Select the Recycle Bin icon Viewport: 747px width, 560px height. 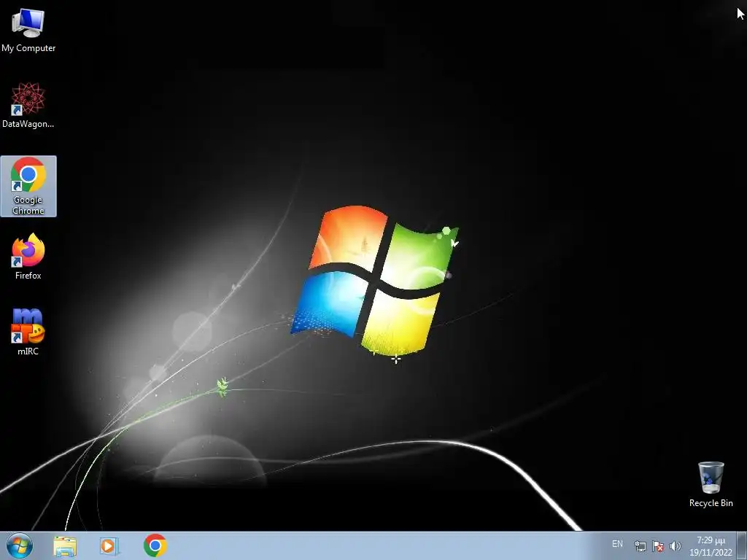coord(711,484)
